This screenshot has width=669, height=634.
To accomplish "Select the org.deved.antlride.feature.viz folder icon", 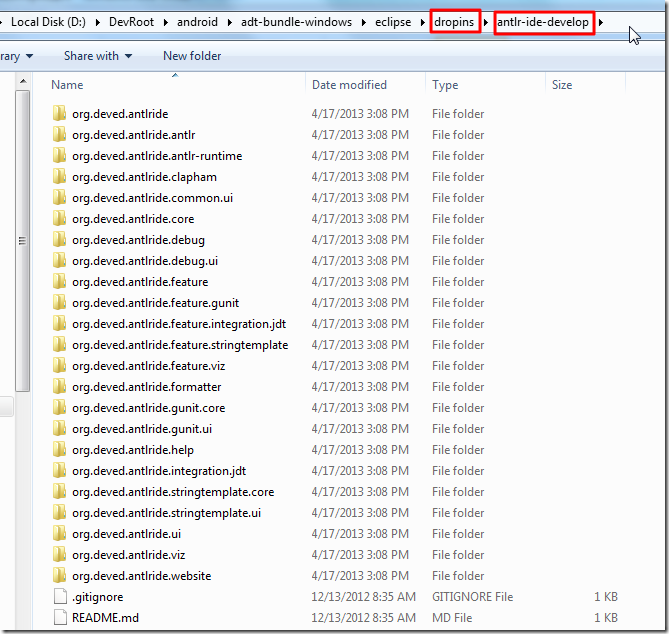I will coord(59,366).
